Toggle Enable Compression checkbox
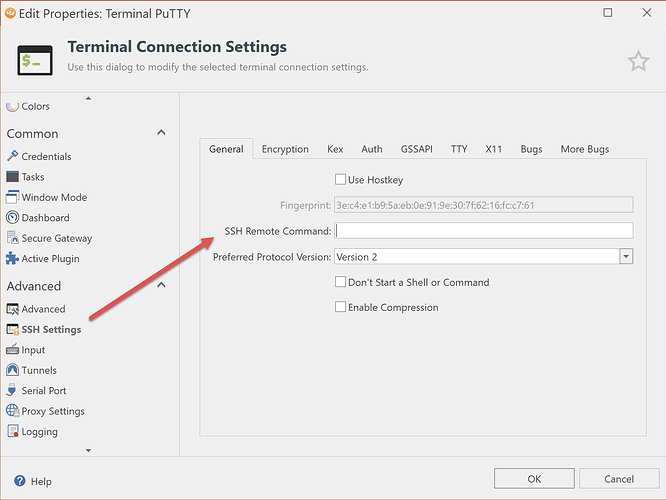The width and height of the screenshot is (666, 500). [341, 307]
